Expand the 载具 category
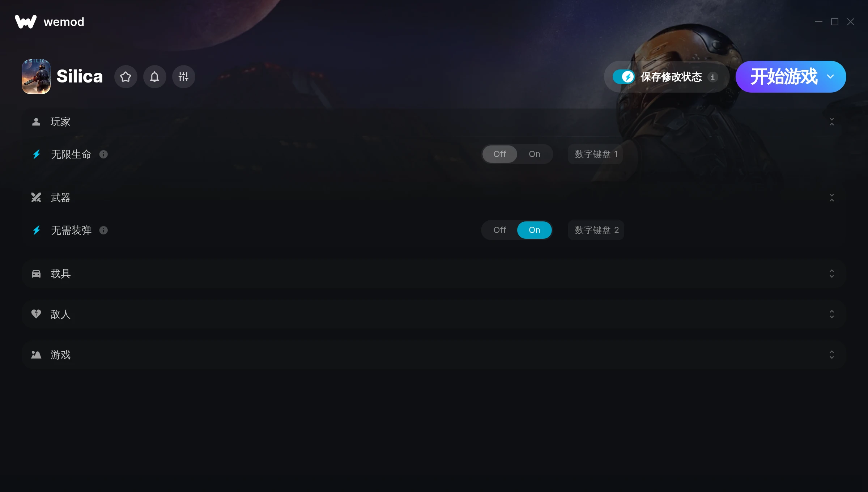868x492 pixels. [x=434, y=274]
